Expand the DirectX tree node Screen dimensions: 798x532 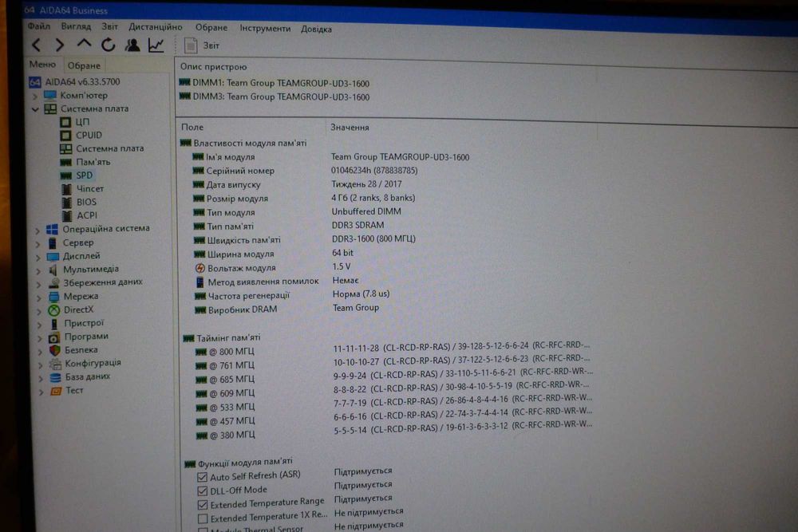tap(39, 310)
